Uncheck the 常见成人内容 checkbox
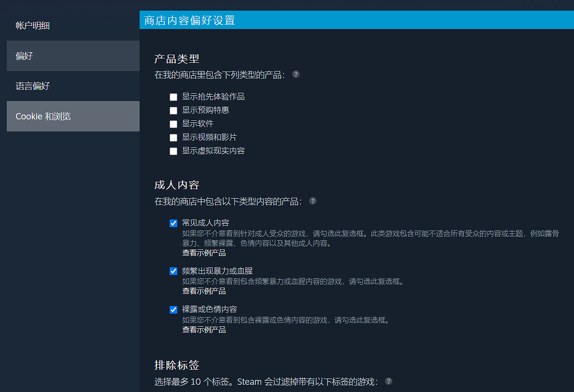Viewport: 574px width, 392px height. [x=173, y=223]
